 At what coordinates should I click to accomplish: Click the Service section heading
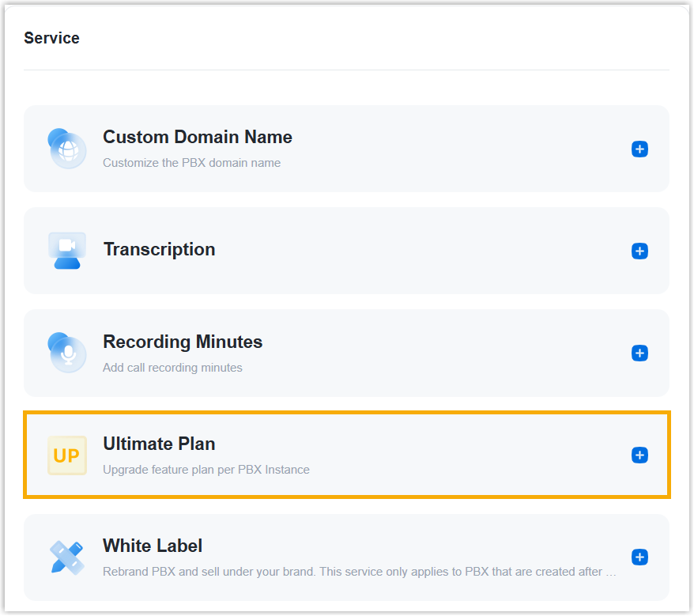(x=51, y=38)
